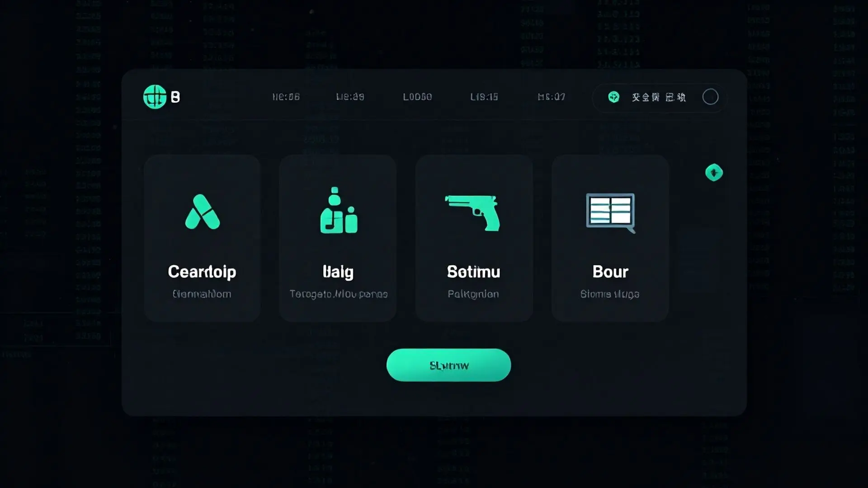Select the "HS:07" header tab
The height and width of the screenshot is (488, 868).
pyautogui.click(x=551, y=97)
